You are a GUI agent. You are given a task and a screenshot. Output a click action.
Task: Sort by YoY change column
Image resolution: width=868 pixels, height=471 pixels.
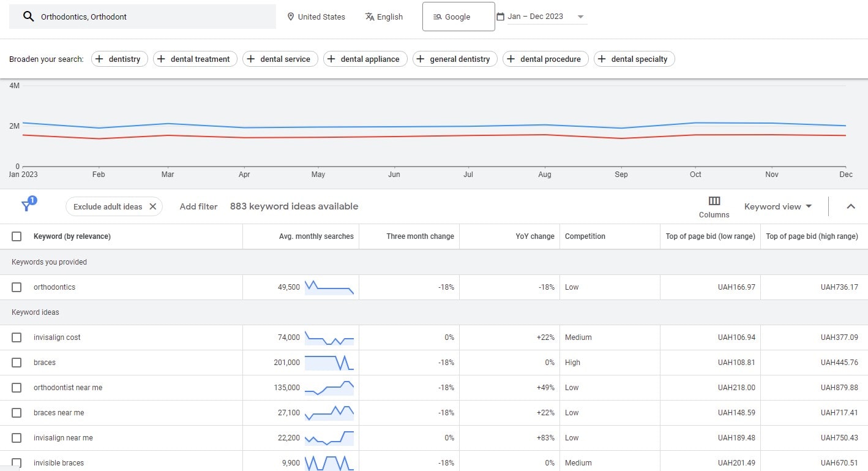click(x=535, y=236)
